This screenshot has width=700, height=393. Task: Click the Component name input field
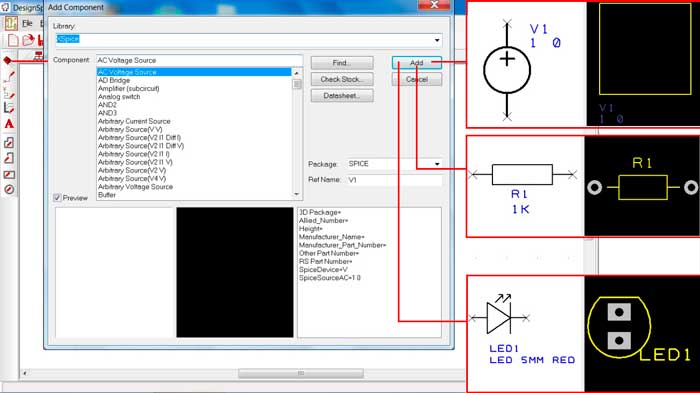tap(200, 60)
